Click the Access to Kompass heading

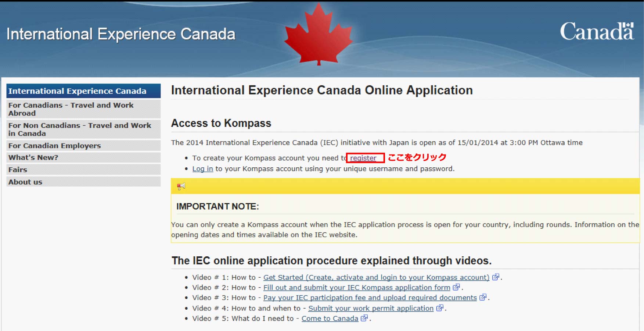point(221,123)
